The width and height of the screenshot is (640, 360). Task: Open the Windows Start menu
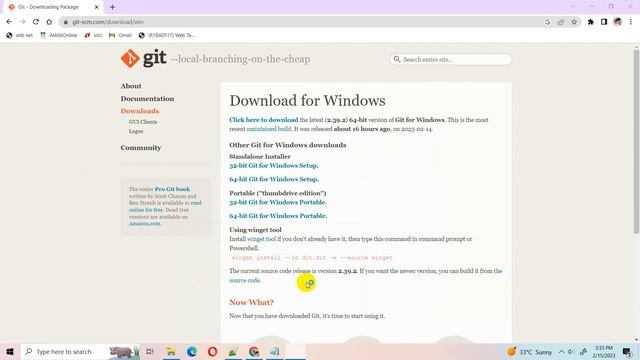[x=10, y=352]
